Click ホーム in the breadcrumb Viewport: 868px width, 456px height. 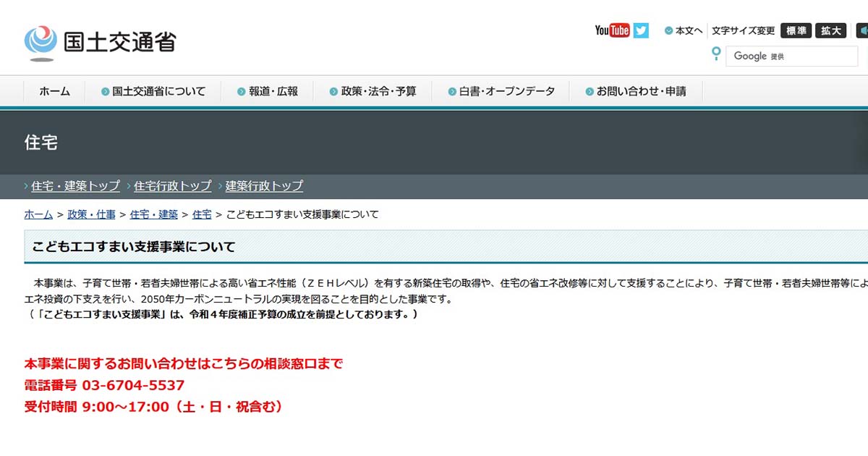pyautogui.click(x=38, y=214)
